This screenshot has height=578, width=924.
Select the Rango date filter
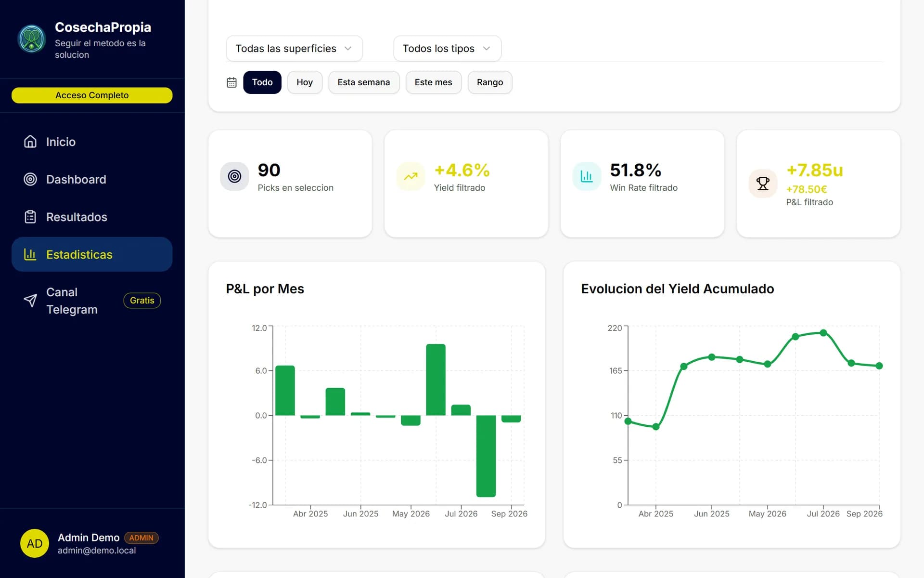(490, 82)
